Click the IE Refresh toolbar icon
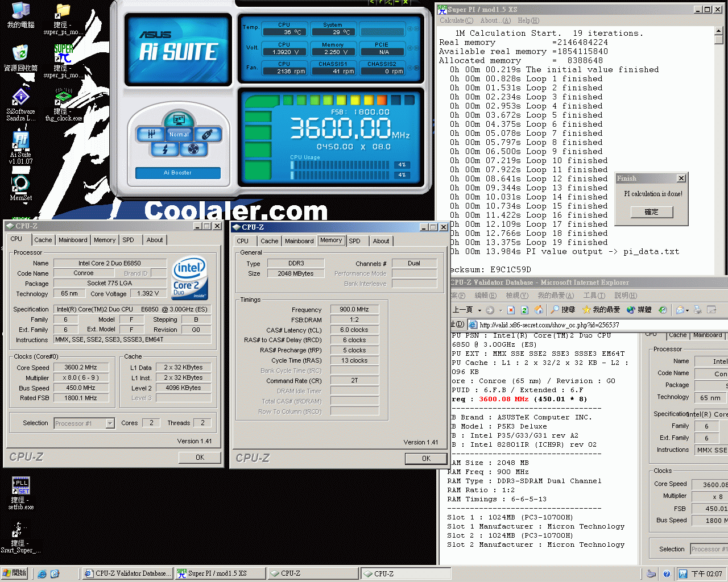The image size is (728, 582). (x=524, y=310)
